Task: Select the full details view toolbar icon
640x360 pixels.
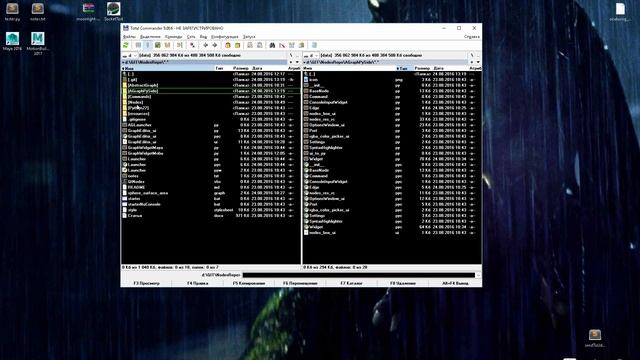Action: 148,45
